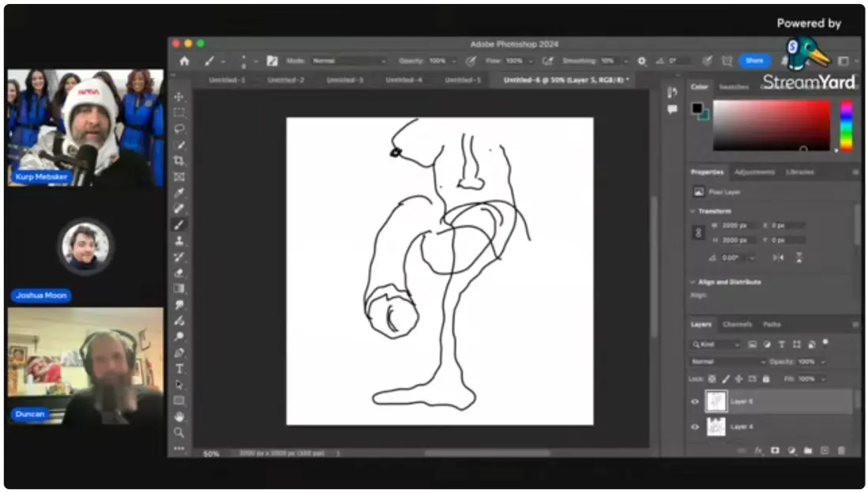This screenshot has width=868, height=493.
Task: Go to the Photoshop Home screen
Action: tap(184, 61)
